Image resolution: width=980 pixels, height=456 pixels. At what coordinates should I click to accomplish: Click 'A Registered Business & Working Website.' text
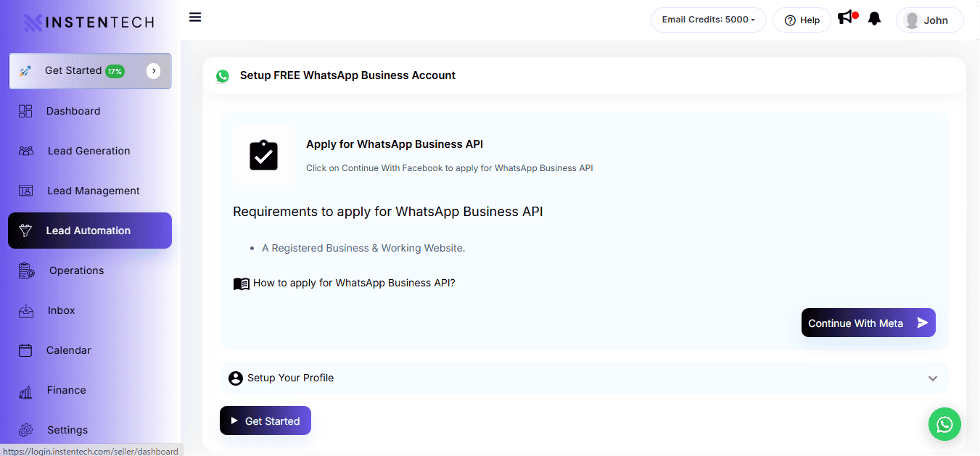tap(363, 248)
